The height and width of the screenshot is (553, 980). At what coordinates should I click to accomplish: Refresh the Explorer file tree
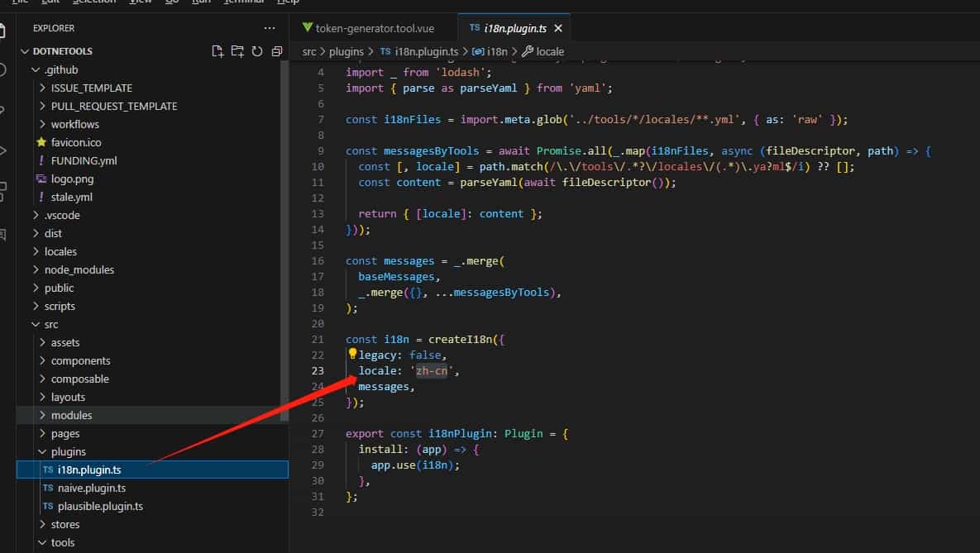point(257,50)
